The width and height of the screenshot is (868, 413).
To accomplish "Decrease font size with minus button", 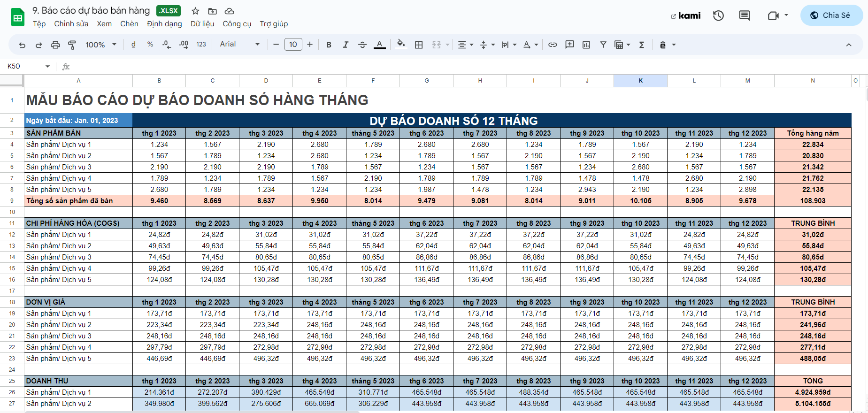I will (276, 45).
